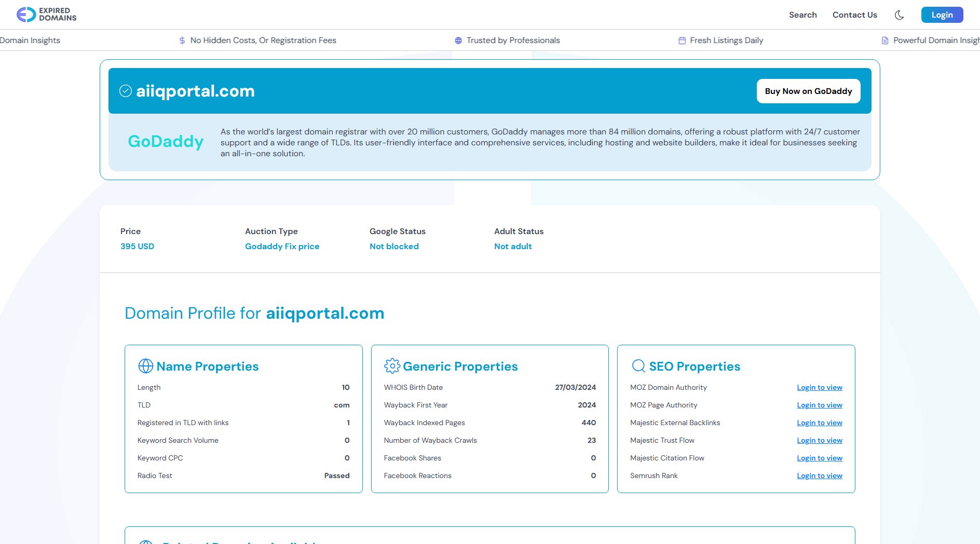980x544 pixels.
Task: Click Login to view for MOZ Page Authority
Action: click(819, 405)
